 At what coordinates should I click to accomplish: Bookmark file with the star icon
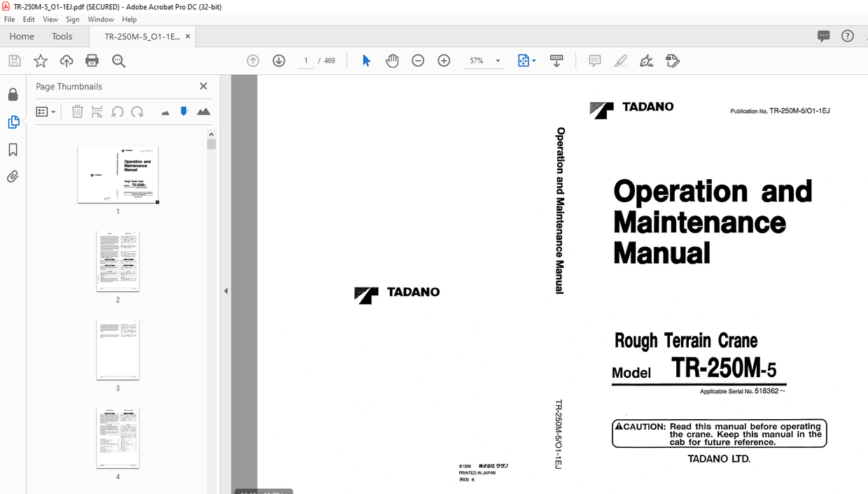[x=41, y=61]
